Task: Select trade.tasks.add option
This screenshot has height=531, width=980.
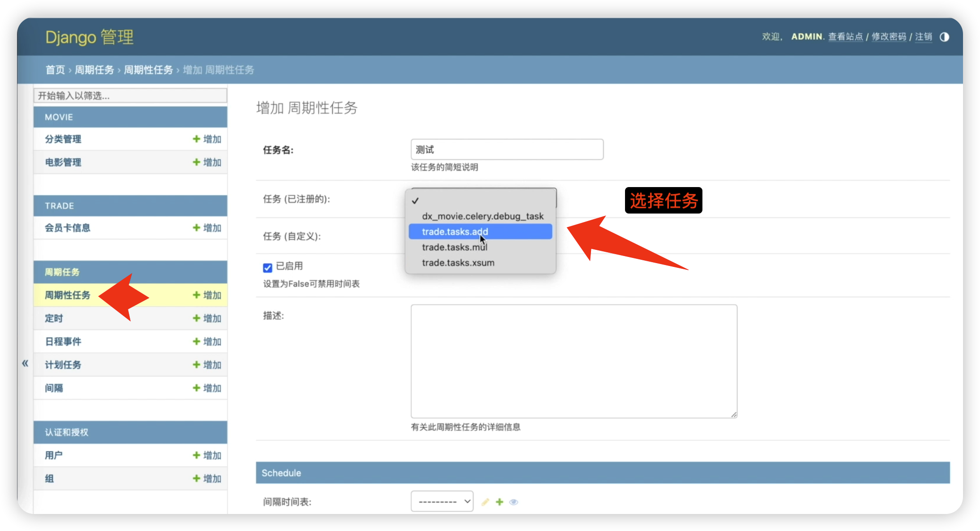Action: coord(480,231)
